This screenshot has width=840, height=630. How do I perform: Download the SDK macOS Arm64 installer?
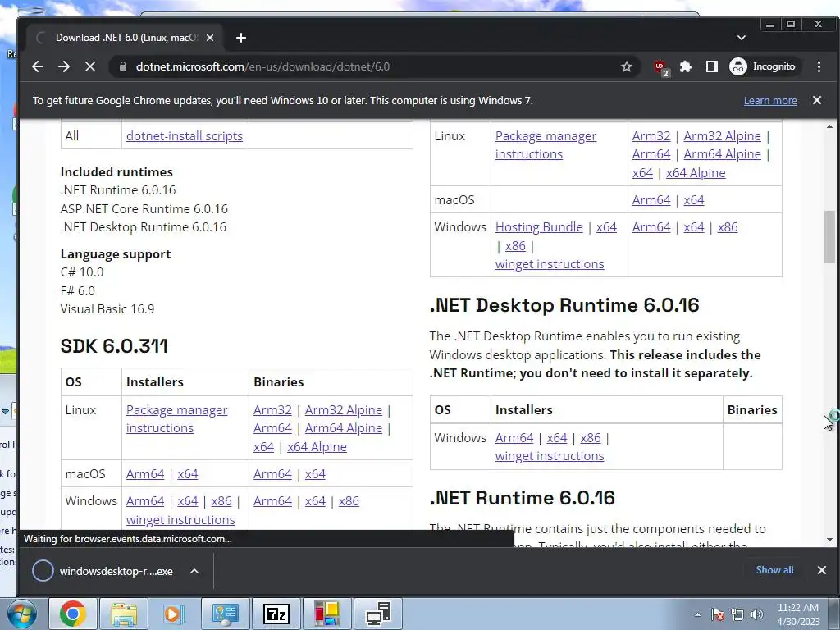pos(145,474)
